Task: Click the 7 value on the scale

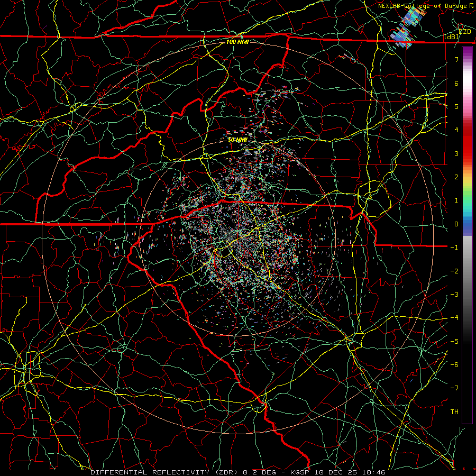Action: click(456, 59)
